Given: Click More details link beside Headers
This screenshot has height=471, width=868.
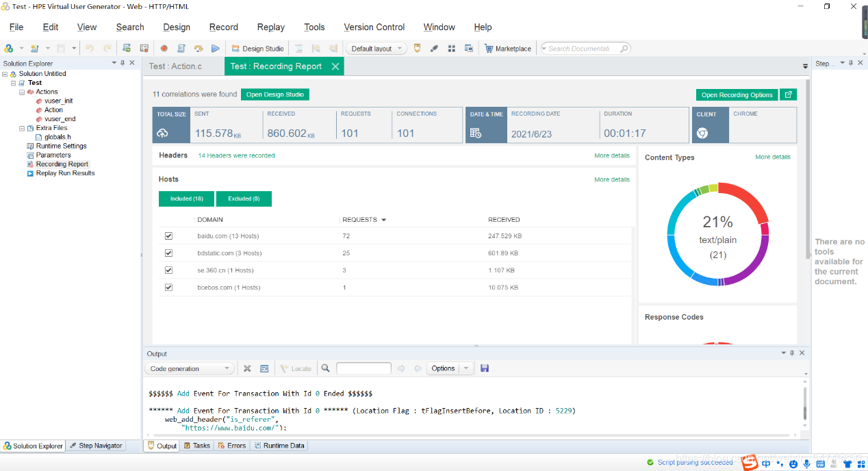Looking at the screenshot, I should click(x=611, y=156).
